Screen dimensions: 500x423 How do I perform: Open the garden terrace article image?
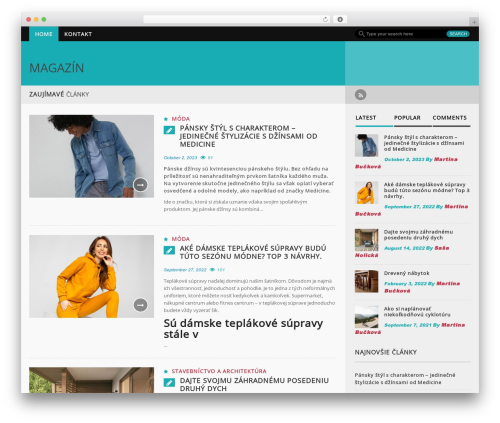(x=91, y=380)
